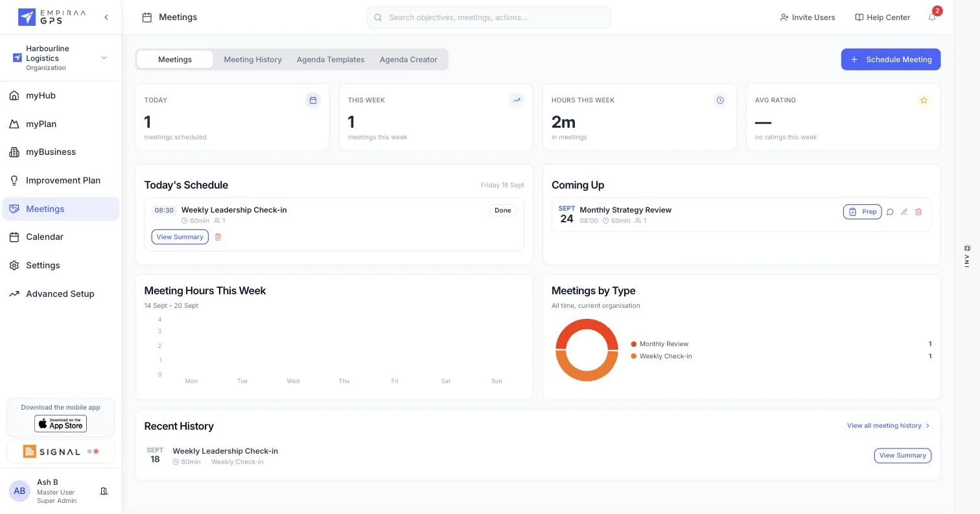Click the Prep button for Monthly Strategy Review

(862, 211)
